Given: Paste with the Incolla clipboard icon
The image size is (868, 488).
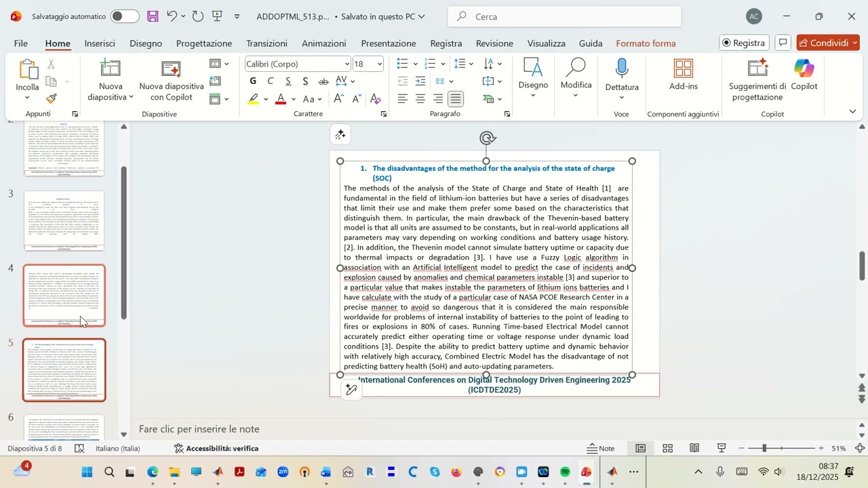Looking at the screenshot, I should coord(27,69).
